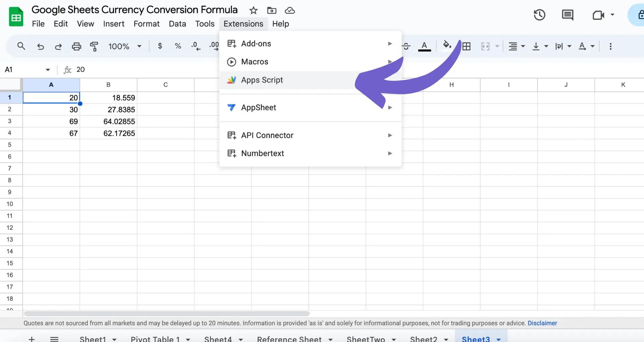The image size is (644, 342).
Task: Open the all sheets list icon
Action: (x=54, y=339)
